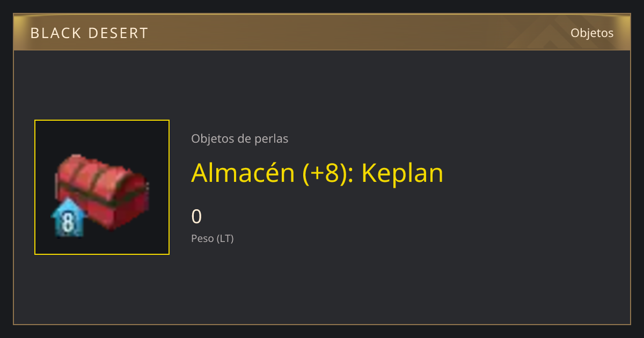Click the word perlas in category
Image resolution: width=644 pixels, height=338 pixels.
pyautogui.click(x=272, y=138)
